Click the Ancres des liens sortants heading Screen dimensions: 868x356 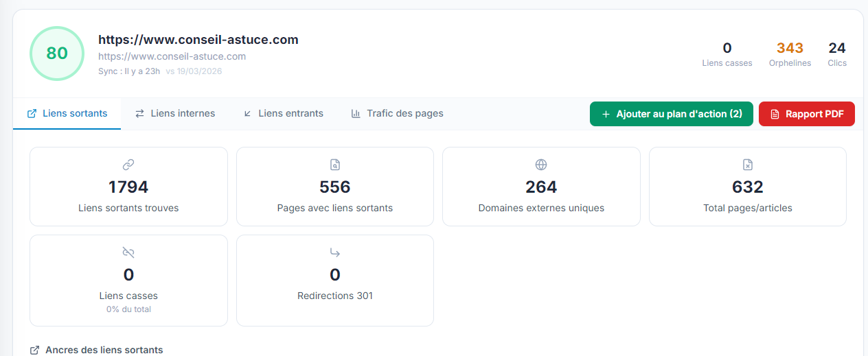(x=104, y=350)
